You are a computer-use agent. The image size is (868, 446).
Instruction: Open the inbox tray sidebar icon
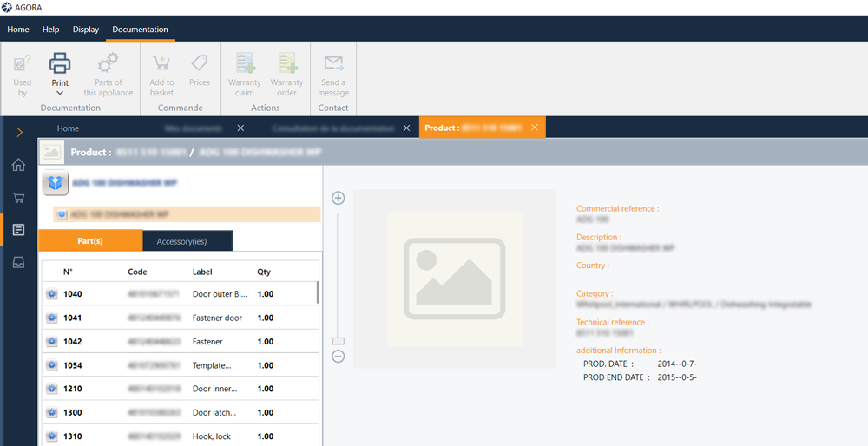(18, 263)
